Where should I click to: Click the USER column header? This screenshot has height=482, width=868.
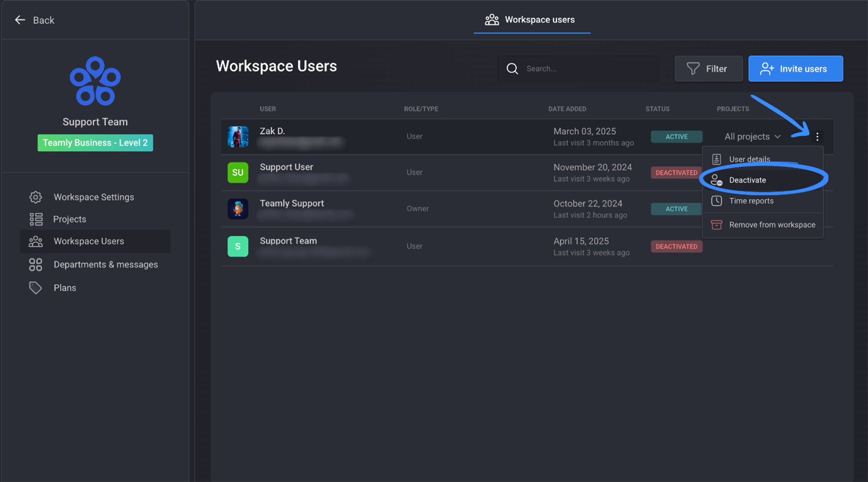(267, 109)
